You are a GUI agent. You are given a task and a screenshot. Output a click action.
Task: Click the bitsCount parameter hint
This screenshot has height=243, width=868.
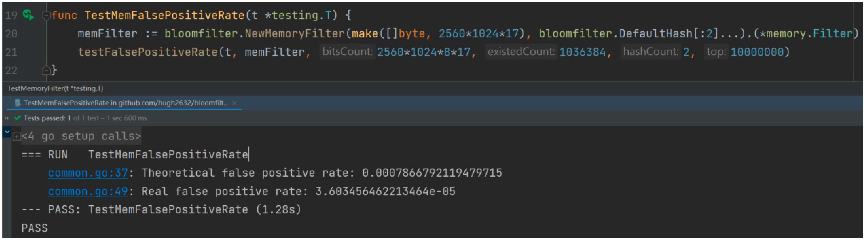347,52
